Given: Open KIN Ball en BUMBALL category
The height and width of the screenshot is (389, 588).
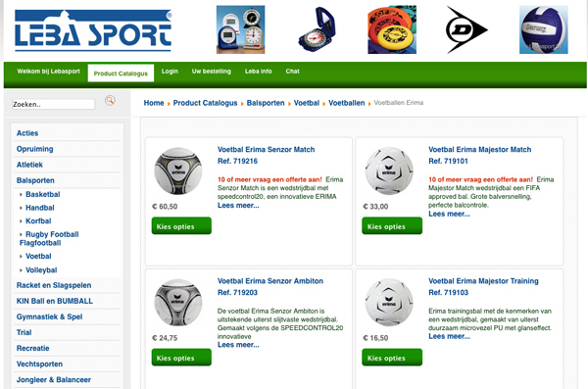Looking at the screenshot, I should tap(54, 301).
